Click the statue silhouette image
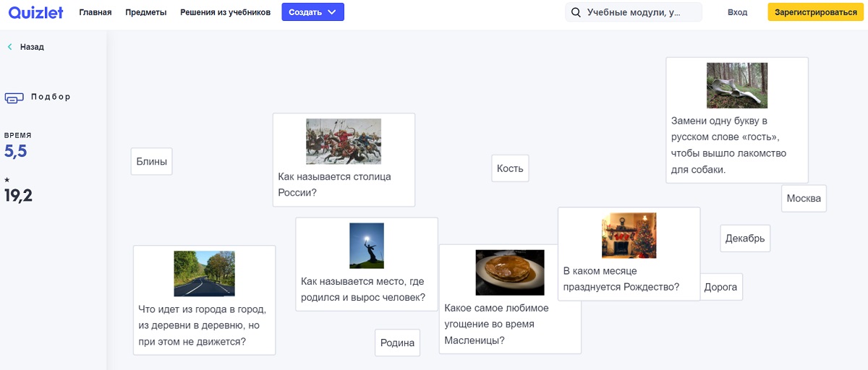 click(367, 246)
